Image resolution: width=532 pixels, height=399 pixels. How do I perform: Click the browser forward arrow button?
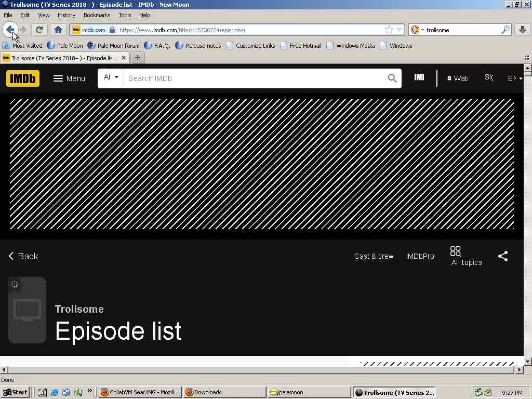click(x=23, y=30)
